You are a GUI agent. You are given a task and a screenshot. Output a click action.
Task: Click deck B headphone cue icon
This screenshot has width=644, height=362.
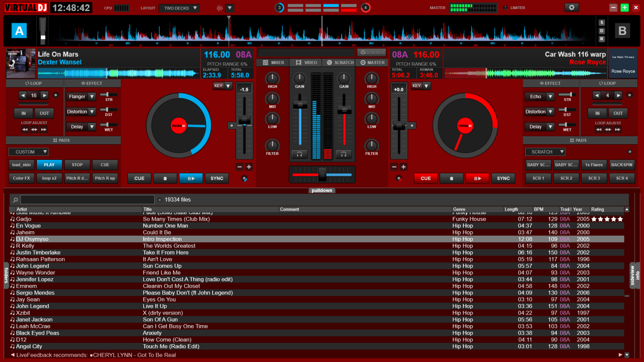coord(344,154)
